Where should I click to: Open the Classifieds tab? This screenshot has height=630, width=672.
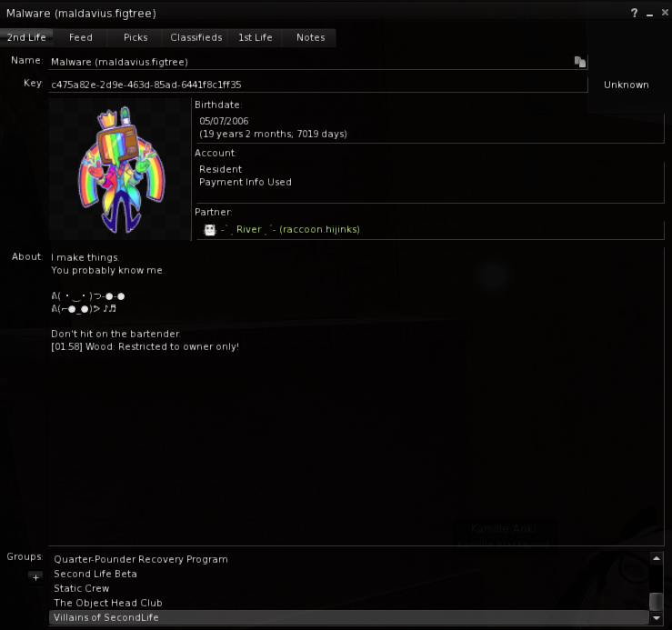[196, 37]
